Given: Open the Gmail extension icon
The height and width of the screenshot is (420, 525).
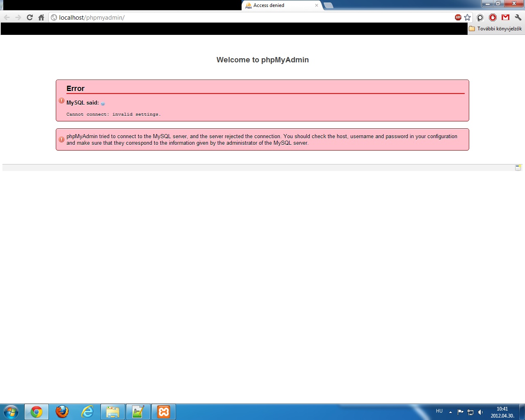Looking at the screenshot, I should tap(505, 17).
